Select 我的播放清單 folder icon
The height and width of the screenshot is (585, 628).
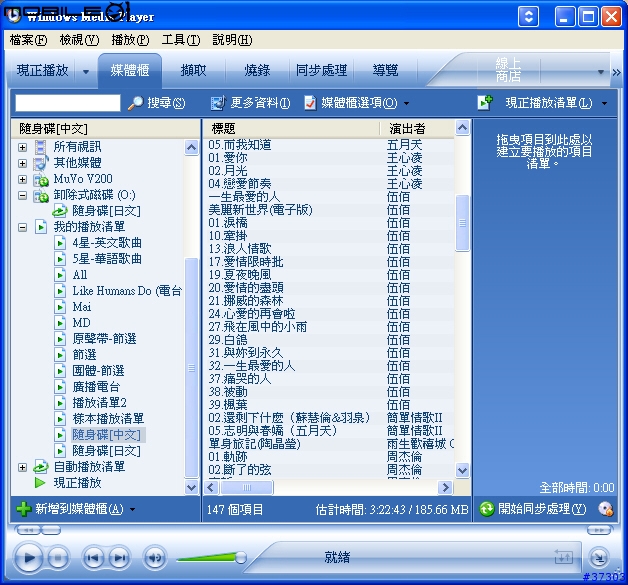click(x=40, y=227)
